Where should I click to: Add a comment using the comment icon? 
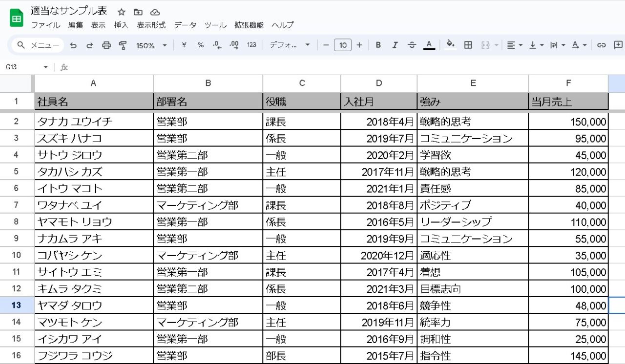click(618, 44)
